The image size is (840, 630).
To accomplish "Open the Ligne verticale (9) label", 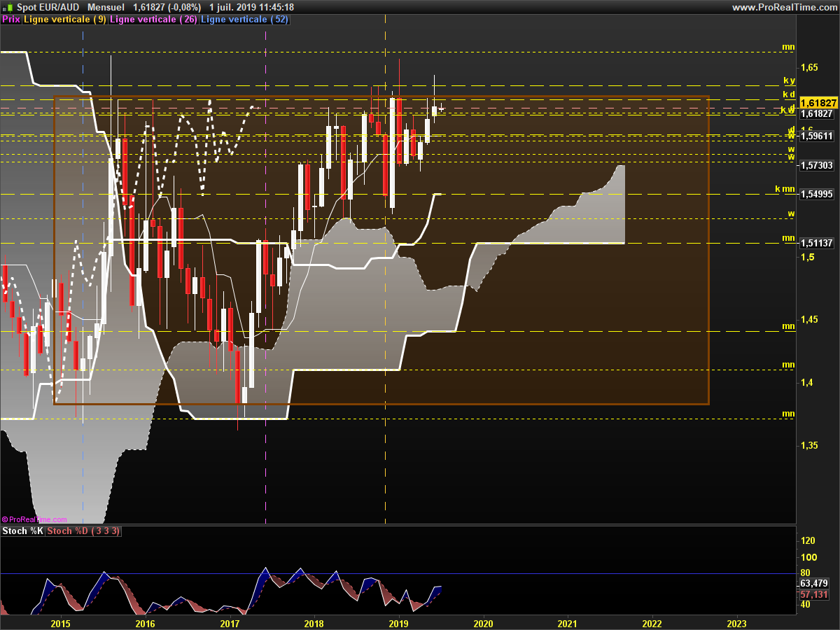I will [x=66, y=20].
